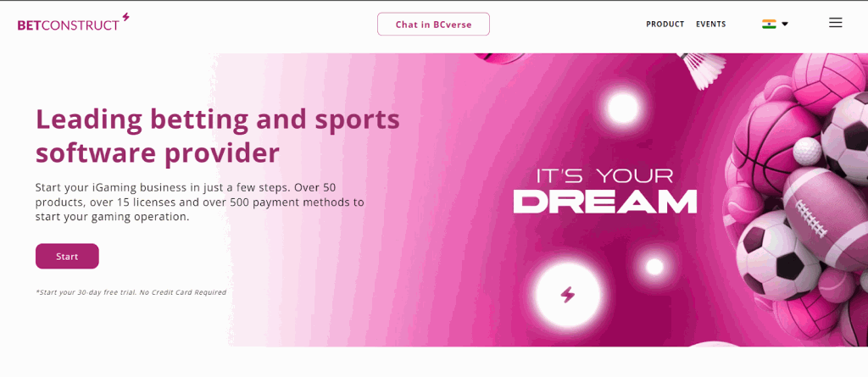The image size is (868, 377).
Task: Open the EVENTS menu
Action: (x=710, y=24)
